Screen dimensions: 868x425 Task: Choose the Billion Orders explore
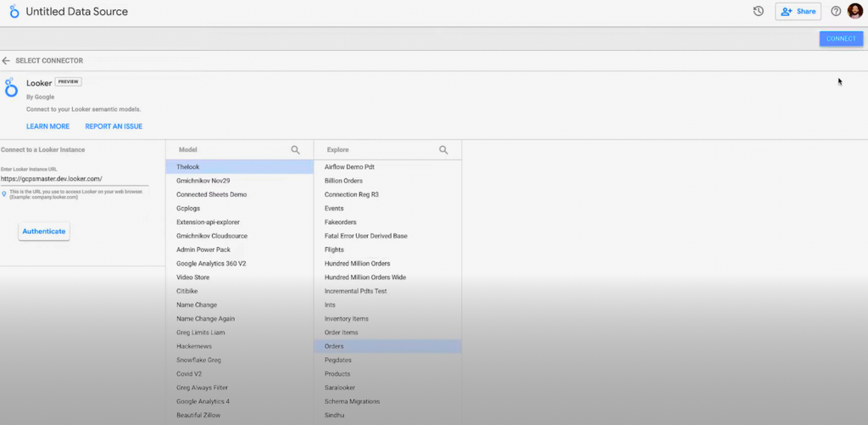(x=387, y=181)
